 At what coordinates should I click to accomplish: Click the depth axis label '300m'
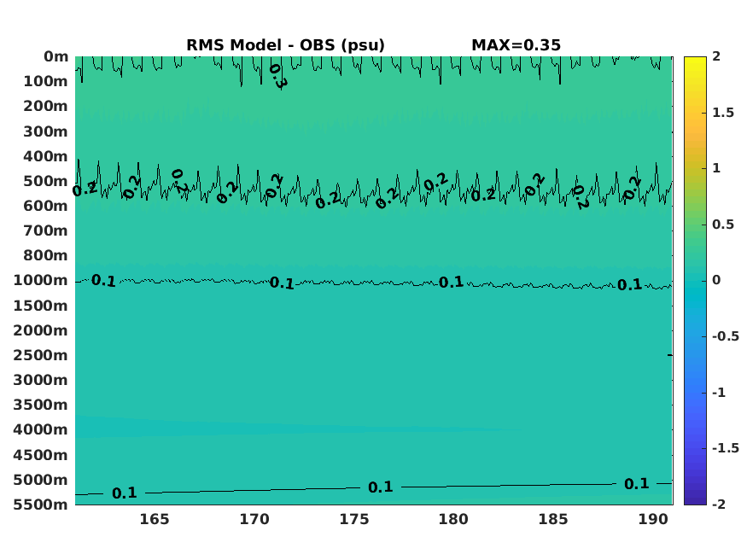coord(46,131)
